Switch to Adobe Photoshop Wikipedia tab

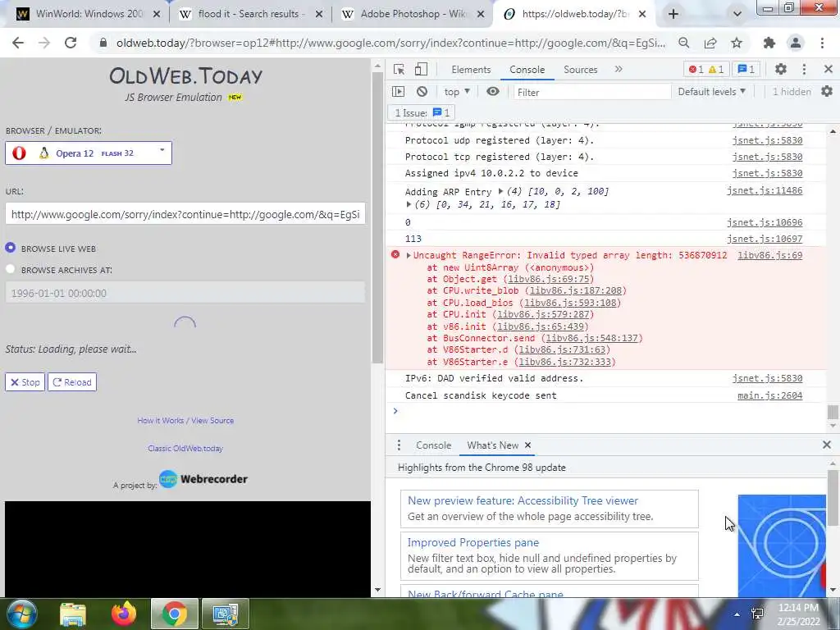tap(413, 14)
